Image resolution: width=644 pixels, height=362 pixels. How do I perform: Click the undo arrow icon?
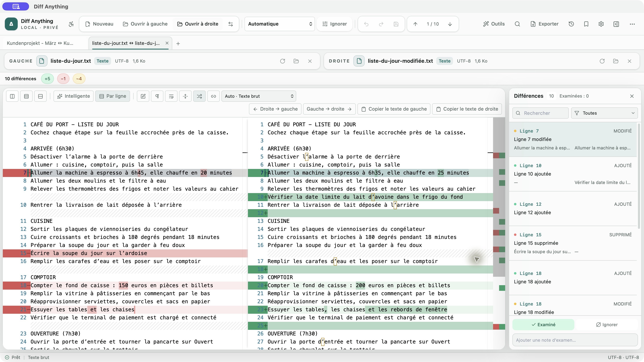(x=366, y=24)
